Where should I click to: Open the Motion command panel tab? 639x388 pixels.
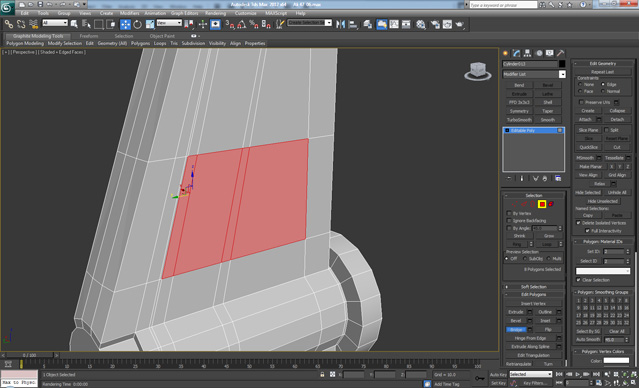[x=539, y=53]
